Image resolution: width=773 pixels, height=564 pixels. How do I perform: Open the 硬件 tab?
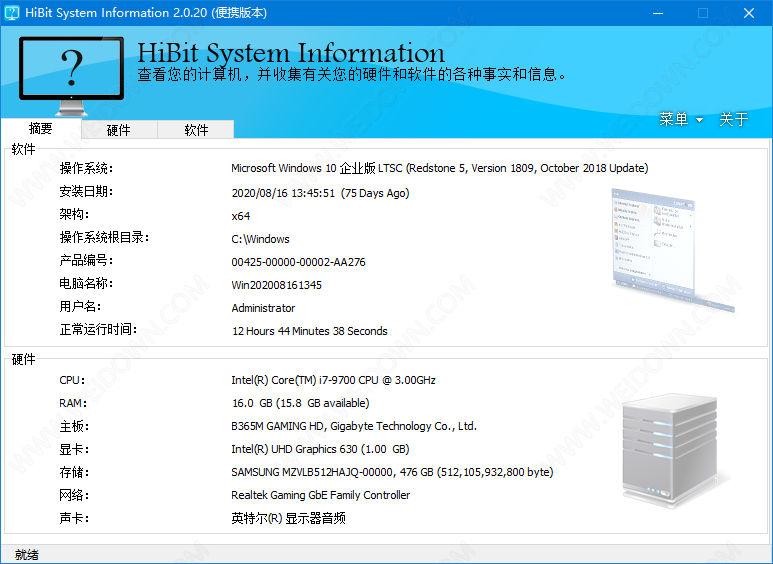[x=119, y=130]
